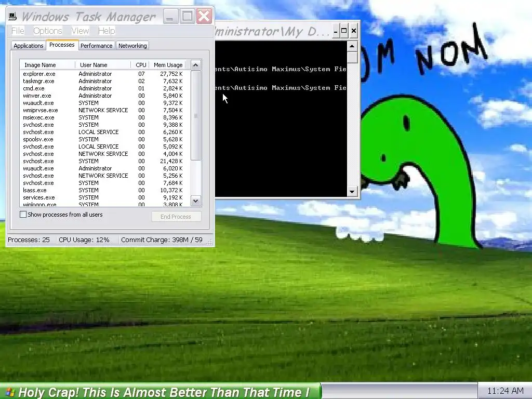Screen dimensions: 532x399
Task: Sort processes by CPU column
Action: click(x=140, y=65)
